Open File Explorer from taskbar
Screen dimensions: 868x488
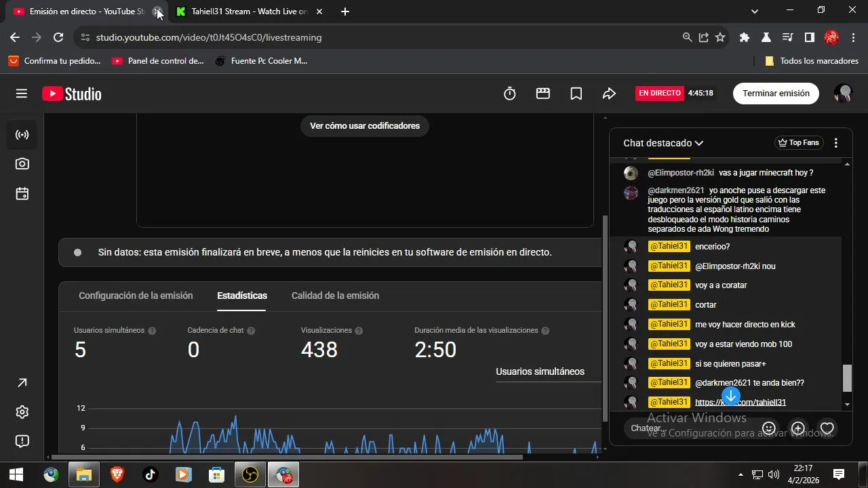click(84, 474)
